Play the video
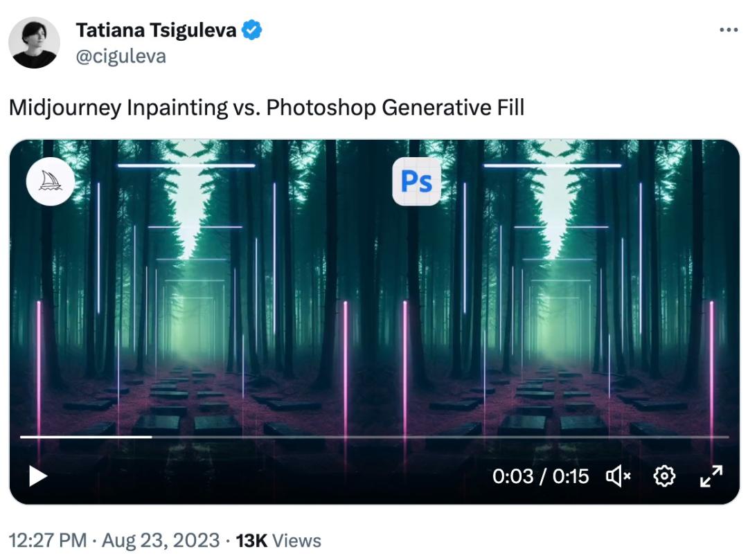Image resolution: width=748 pixels, height=560 pixels. click(x=37, y=476)
